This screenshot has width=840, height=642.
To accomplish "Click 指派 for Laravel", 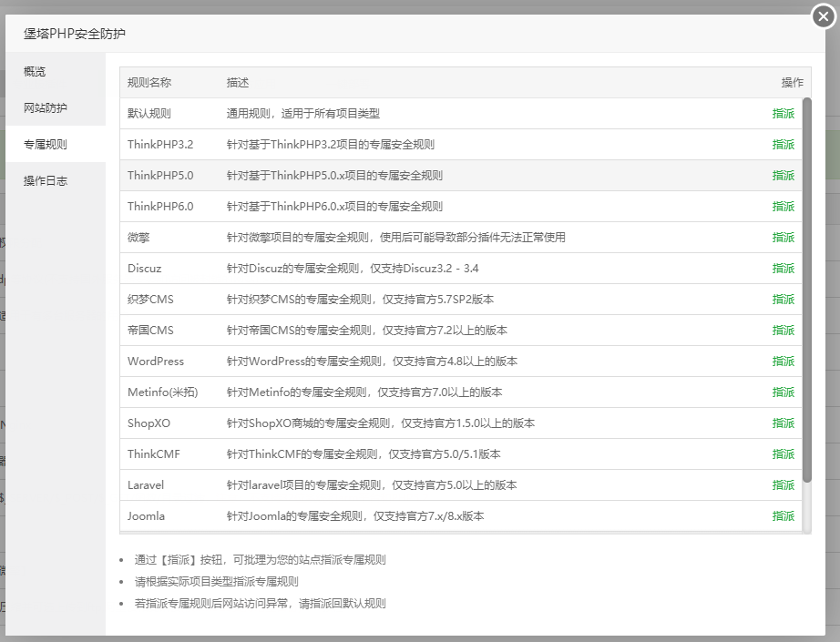I will click(x=784, y=485).
